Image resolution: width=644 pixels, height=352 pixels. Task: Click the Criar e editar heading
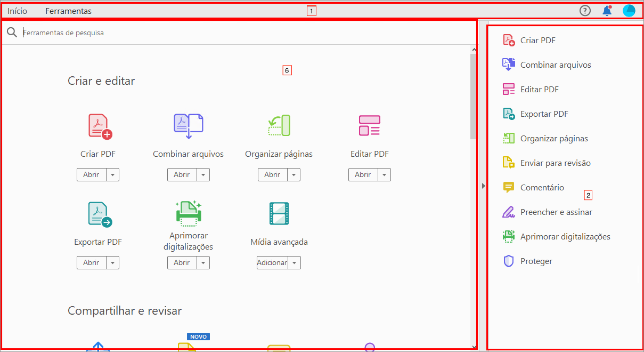[101, 81]
